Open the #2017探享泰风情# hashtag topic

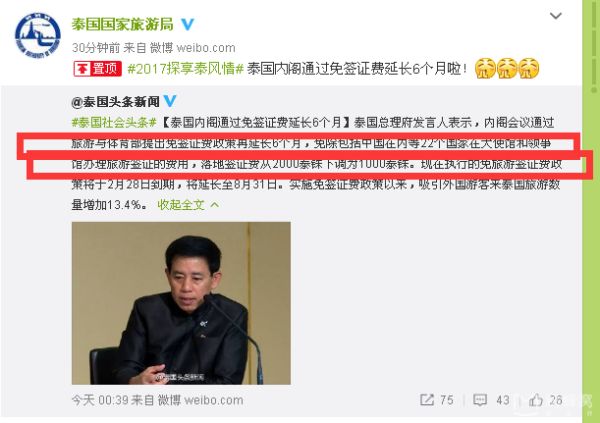point(185,69)
